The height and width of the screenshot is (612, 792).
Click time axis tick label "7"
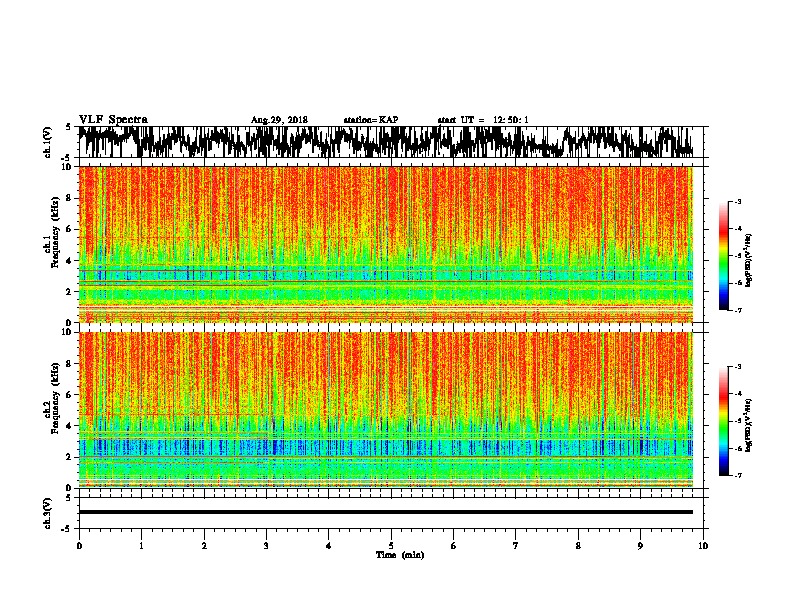pyautogui.click(x=516, y=546)
